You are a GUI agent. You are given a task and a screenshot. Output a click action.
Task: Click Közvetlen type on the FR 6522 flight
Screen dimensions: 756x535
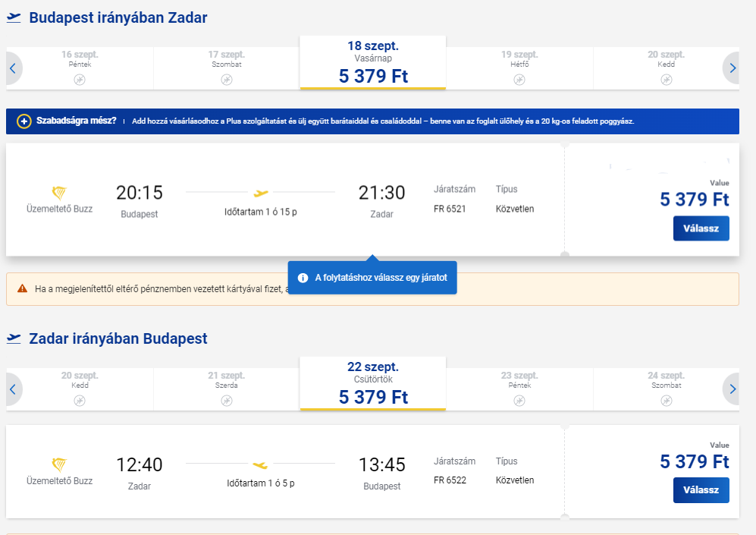coord(515,480)
